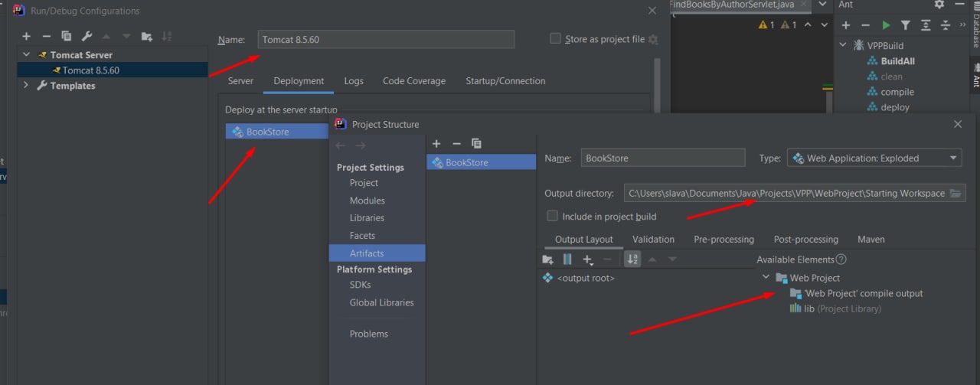
Task: Open the Post-processing tab
Action: coord(805,240)
